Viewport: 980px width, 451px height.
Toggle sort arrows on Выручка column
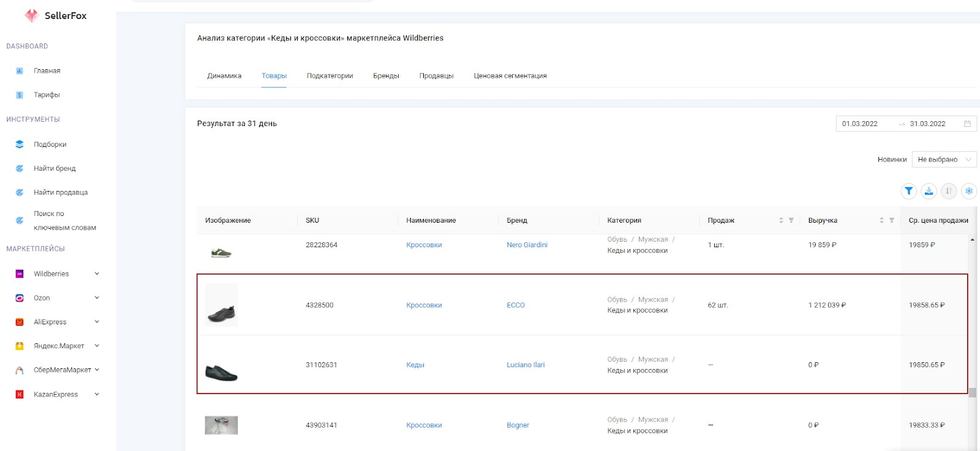click(881, 220)
